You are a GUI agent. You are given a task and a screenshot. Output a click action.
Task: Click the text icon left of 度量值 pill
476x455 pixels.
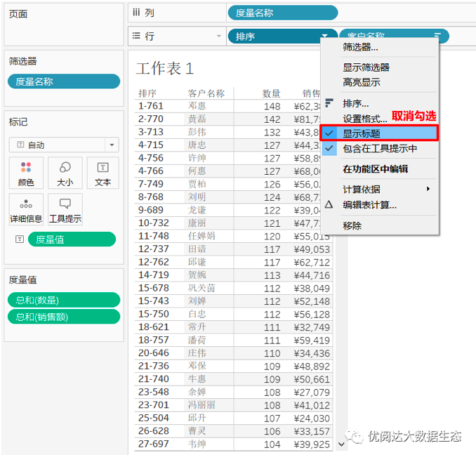click(x=19, y=239)
